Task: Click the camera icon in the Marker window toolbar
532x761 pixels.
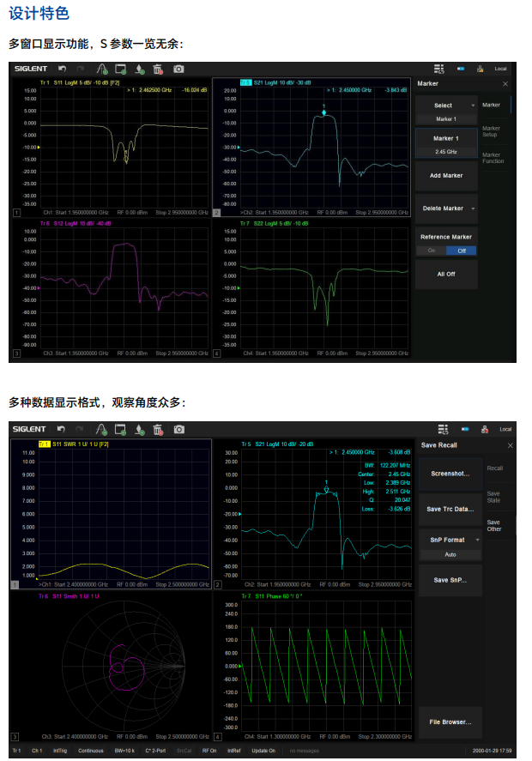Action: [x=178, y=69]
